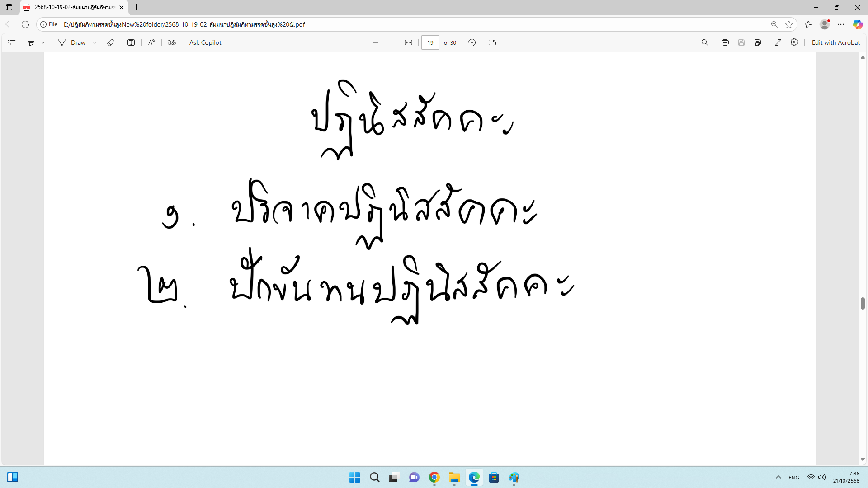Click the Translate icon
Screen dimensions: 868x488
click(172, 42)
